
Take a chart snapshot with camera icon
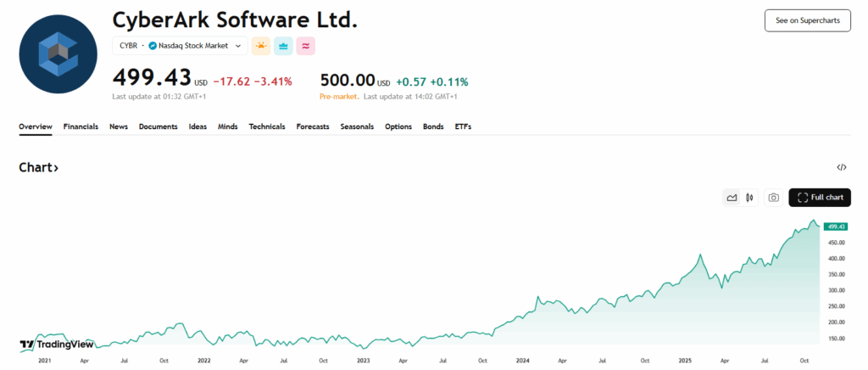773,198
